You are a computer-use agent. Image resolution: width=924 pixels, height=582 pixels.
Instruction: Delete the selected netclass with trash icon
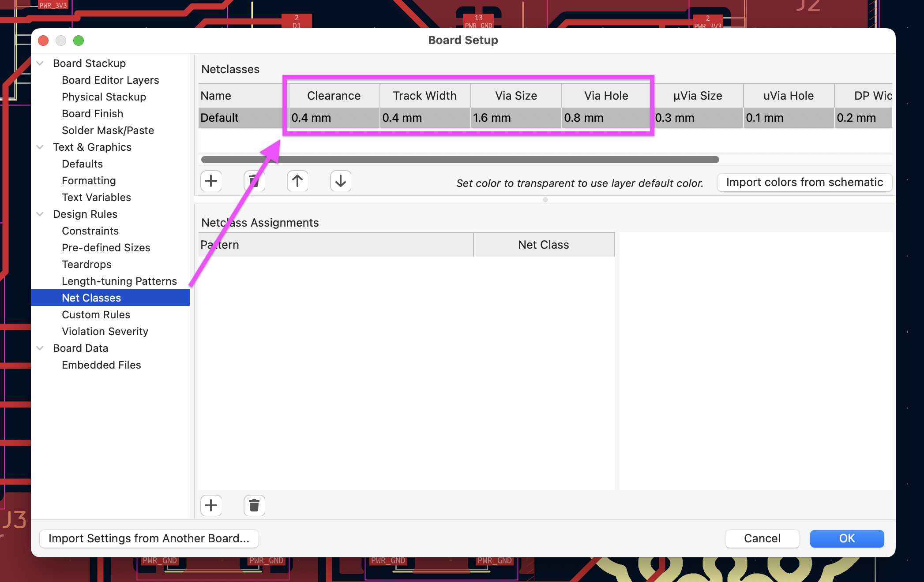click(254, 181)
